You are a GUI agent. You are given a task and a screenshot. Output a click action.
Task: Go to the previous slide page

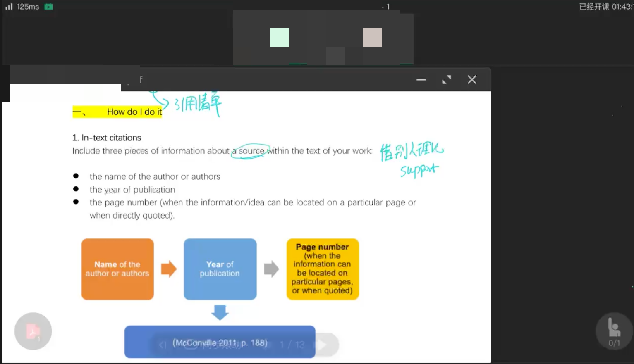(163, 345)
